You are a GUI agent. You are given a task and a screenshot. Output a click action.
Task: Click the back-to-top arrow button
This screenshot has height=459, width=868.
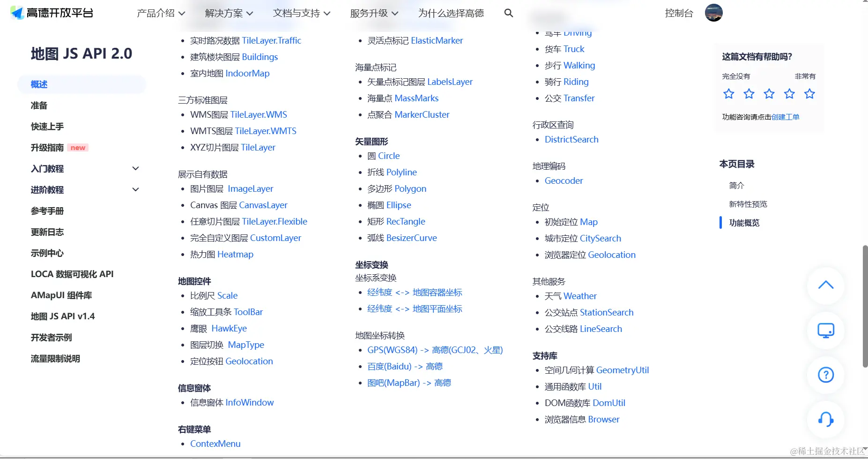(x=826, y=285)
